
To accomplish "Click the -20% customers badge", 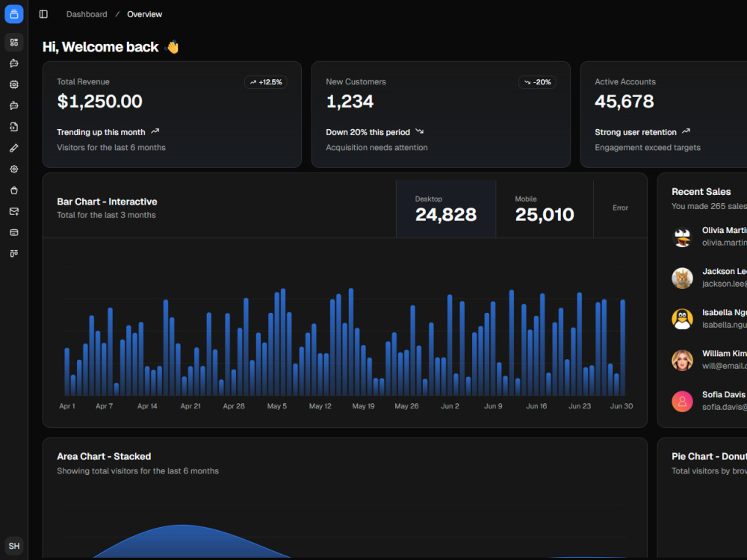I will pyautogui.click(x=537, y=82).
